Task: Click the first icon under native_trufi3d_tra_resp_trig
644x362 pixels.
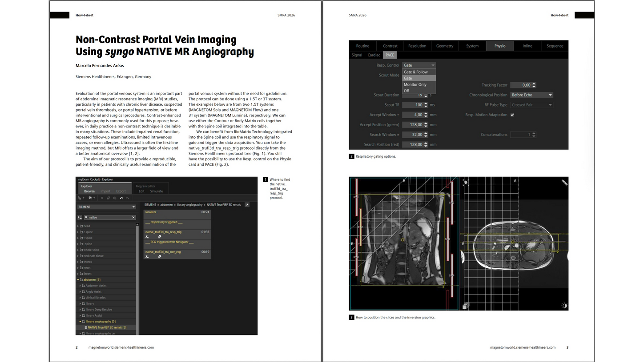Action: click(x=147, y=237)
